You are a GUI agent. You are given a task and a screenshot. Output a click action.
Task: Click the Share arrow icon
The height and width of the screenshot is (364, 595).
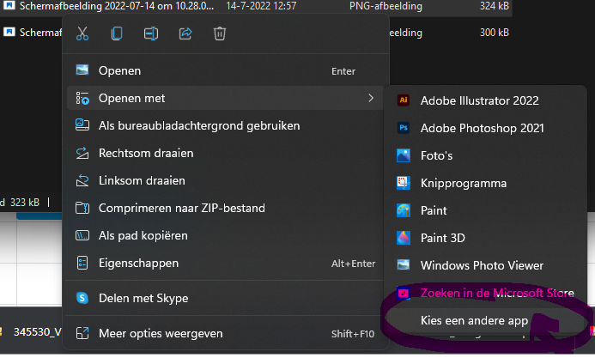pos(185,34)
